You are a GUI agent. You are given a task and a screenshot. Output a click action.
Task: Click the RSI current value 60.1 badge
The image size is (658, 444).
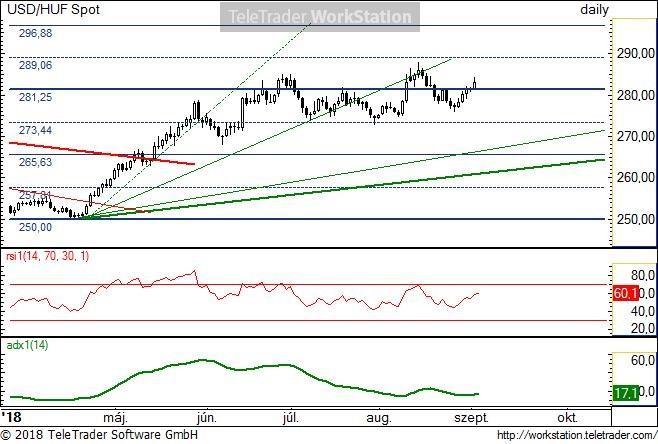(x=626, y=293)
